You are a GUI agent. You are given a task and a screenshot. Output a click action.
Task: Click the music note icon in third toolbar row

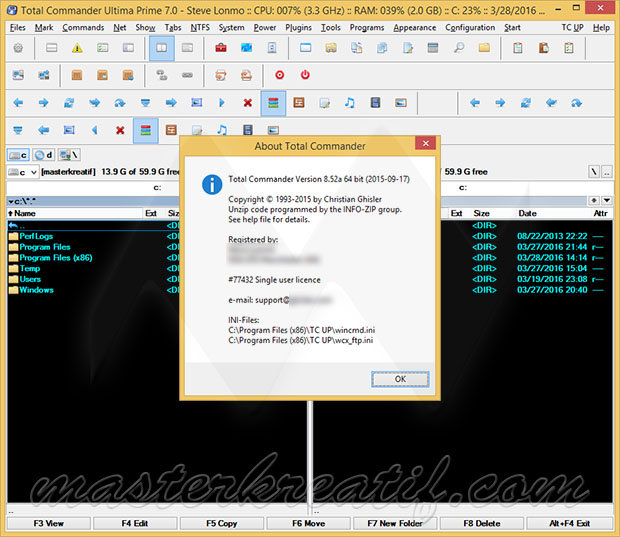click(350, 103)
